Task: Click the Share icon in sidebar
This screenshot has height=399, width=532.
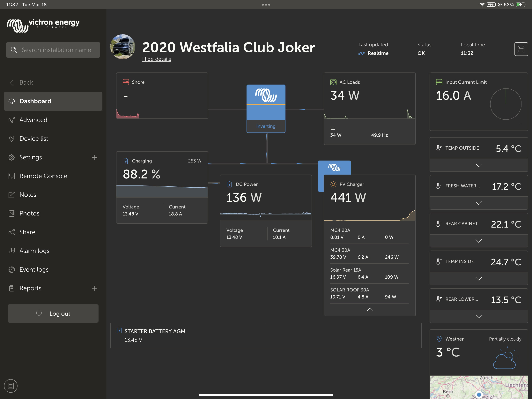Action: click(11, 232)
